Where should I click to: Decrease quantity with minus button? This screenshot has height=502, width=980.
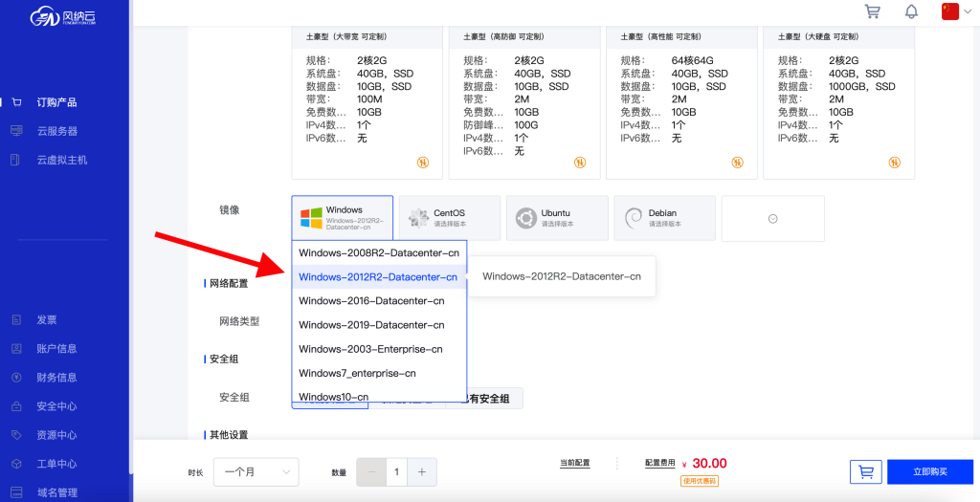(371, 472)
